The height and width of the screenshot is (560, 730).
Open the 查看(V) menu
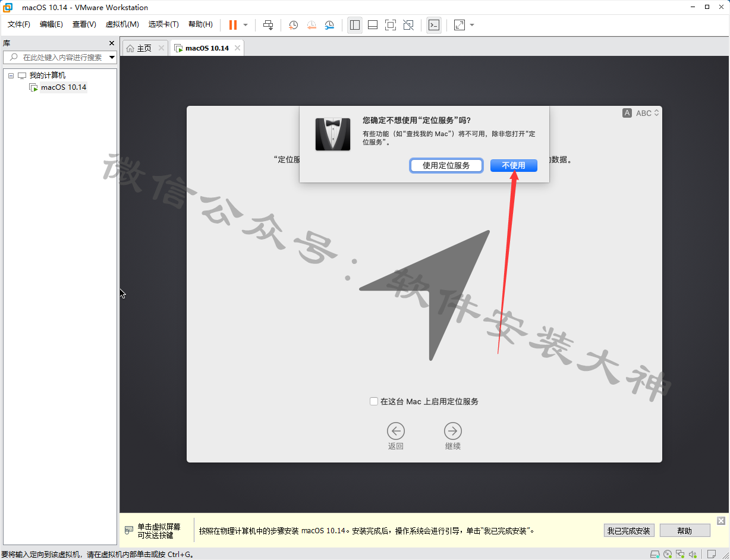pos(84,24)
